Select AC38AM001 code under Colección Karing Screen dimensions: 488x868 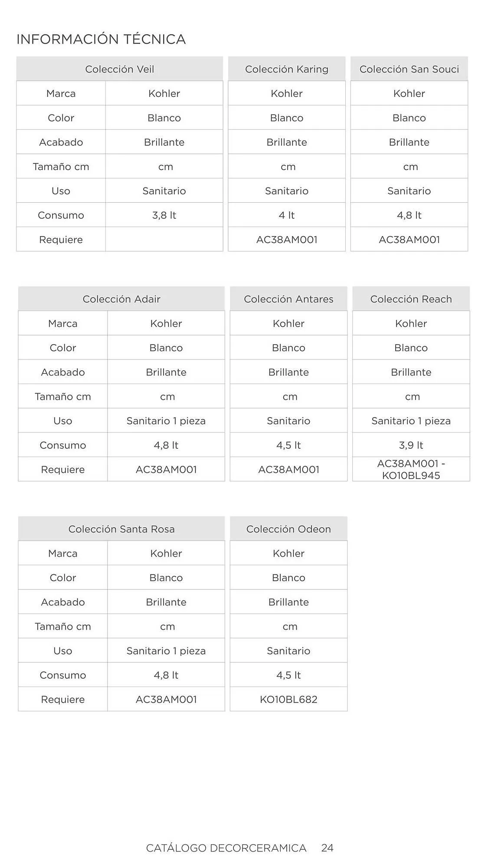click(287, 240)
